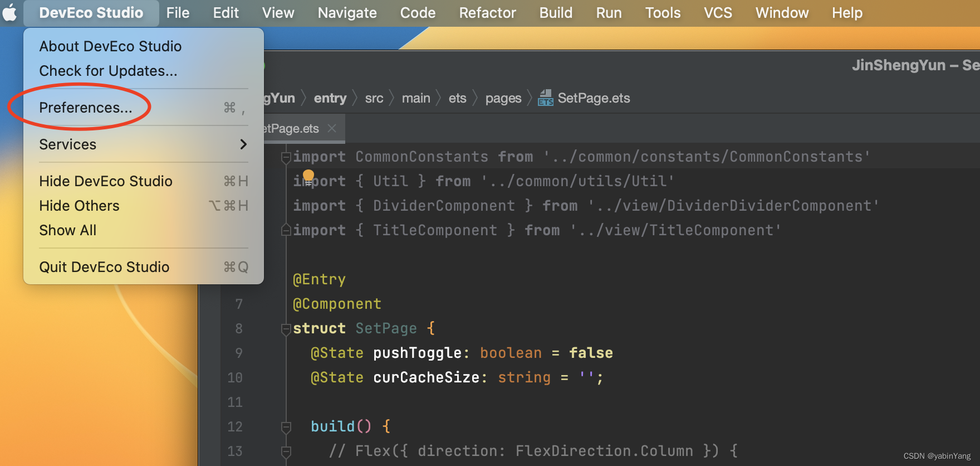Screen dimensions: 980x466
Task: Open the Refactor menu
Action: (x=487, y=13)
